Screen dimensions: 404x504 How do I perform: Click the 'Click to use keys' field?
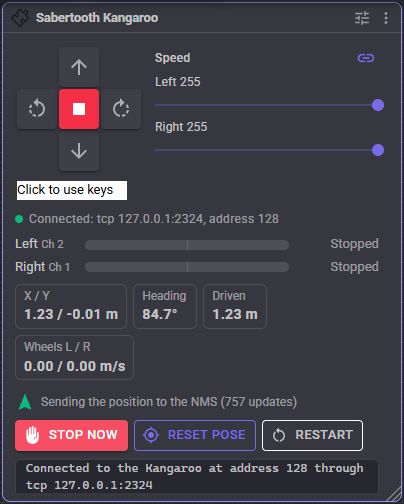[72, 190]
